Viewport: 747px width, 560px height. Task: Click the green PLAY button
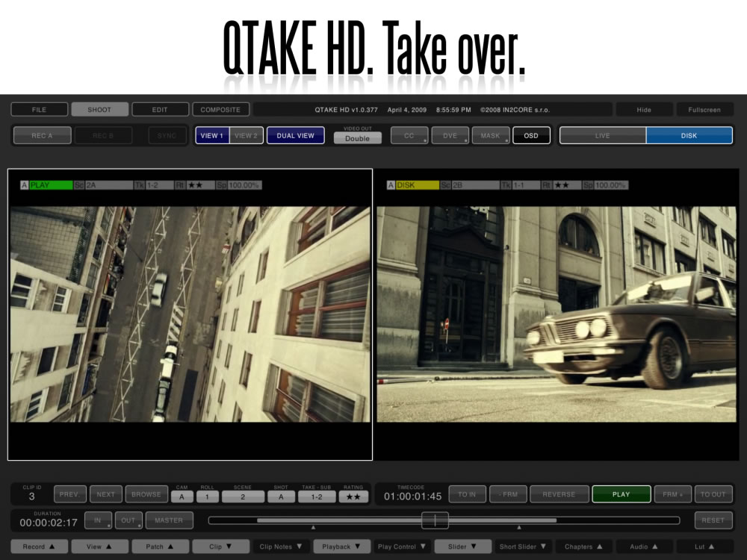[x=622, y=494]
